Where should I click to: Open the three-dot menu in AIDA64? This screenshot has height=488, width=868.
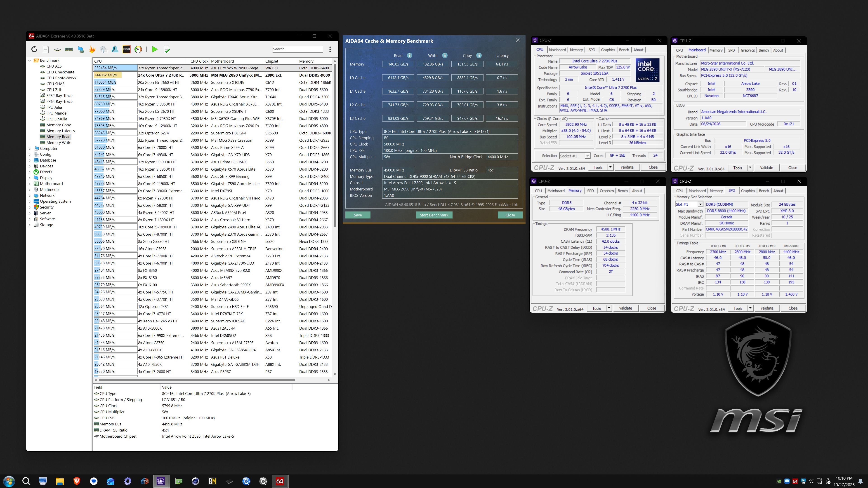pyautogui.click(x=330, y=49)
